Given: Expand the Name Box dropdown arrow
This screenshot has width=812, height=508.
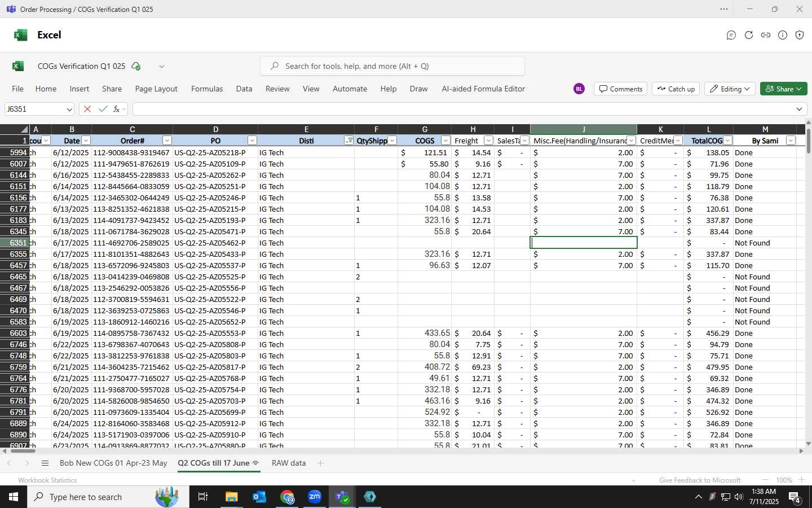Looking at the screenshot, I should click(69, 109).
